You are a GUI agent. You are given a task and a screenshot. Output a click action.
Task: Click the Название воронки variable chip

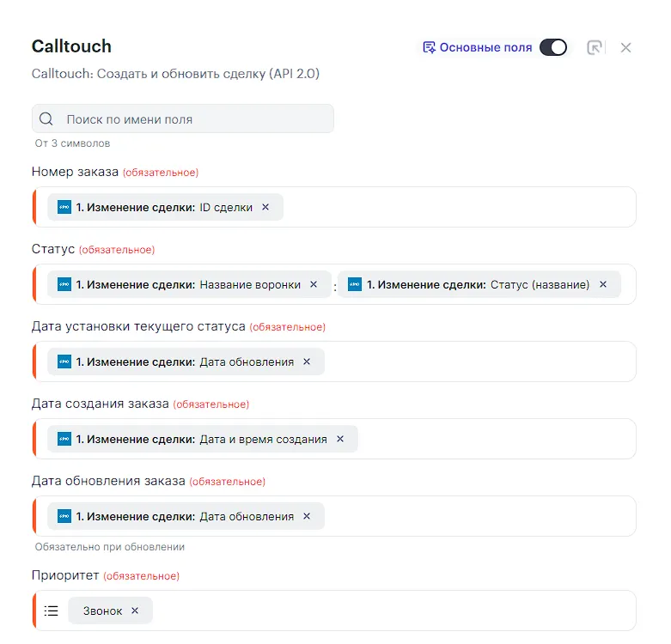click(x=180, y=285)
